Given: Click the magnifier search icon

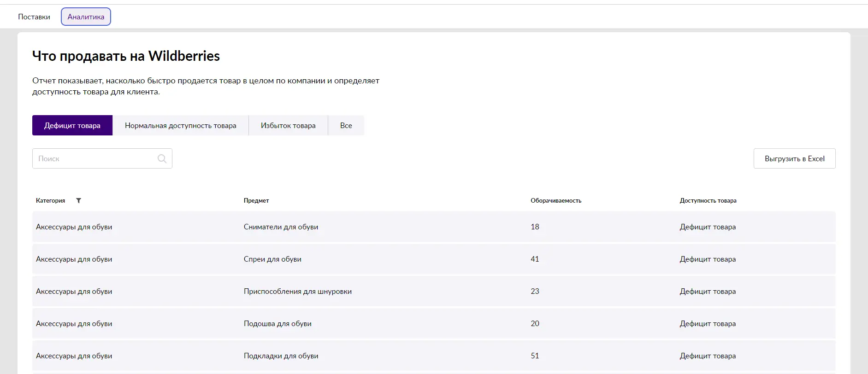Looking at the screenshot, I should point(162,158).
